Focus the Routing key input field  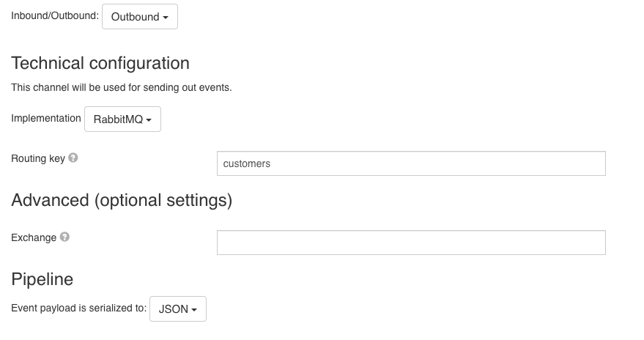(x=411, y=163)
